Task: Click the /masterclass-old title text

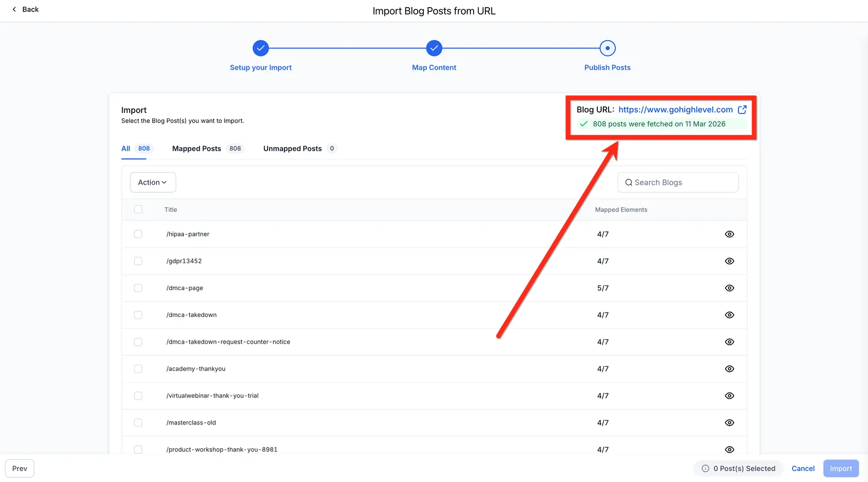Action: tap(191, 423)
